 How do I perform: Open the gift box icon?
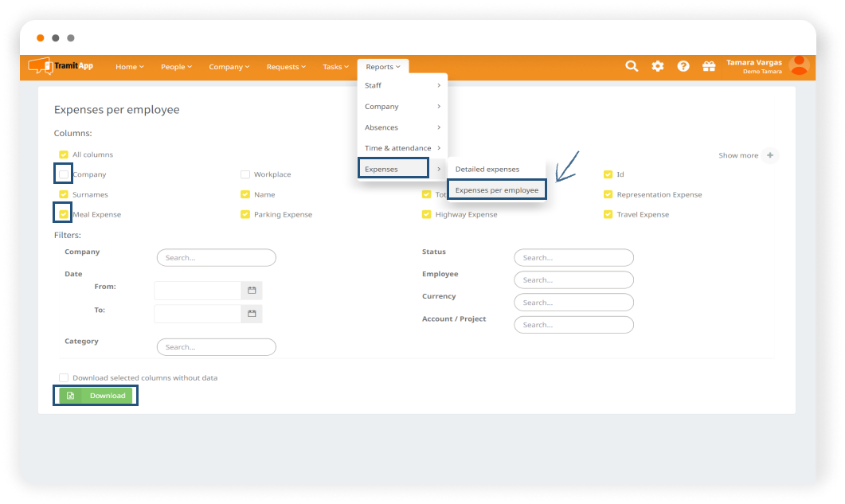click(709, 67)
